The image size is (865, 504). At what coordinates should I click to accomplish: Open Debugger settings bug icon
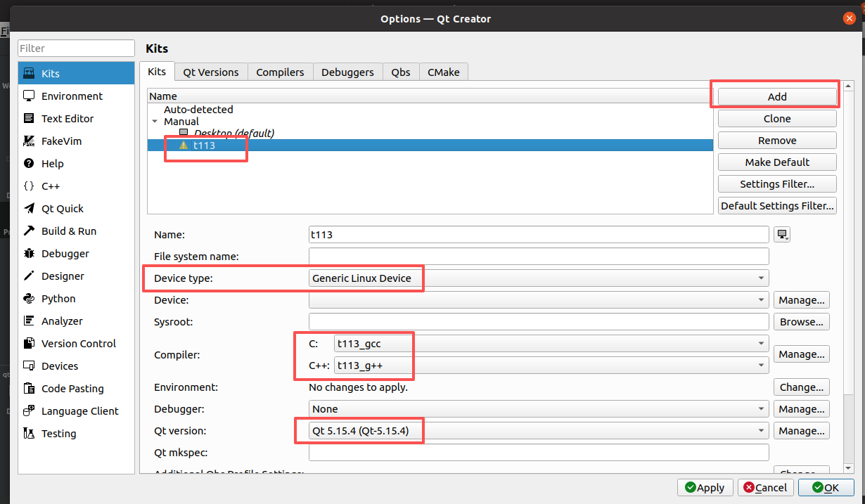[x=29, y=254]
